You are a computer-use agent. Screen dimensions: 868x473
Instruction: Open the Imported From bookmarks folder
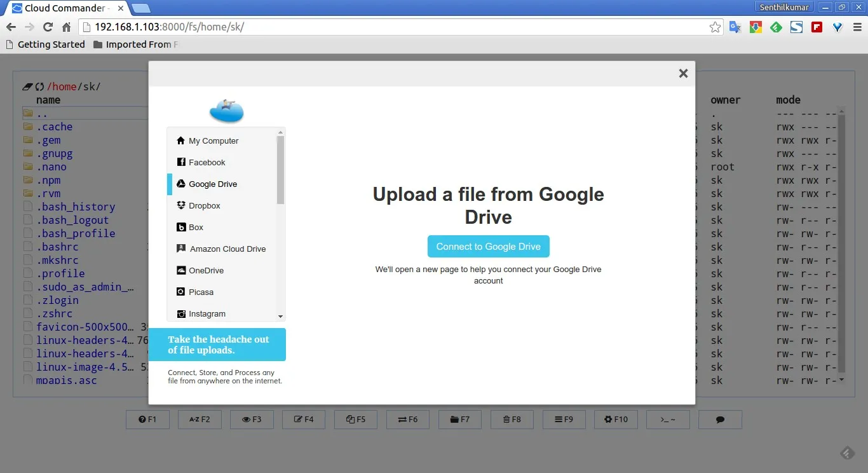pyautogui.click(x=136, y=45)
